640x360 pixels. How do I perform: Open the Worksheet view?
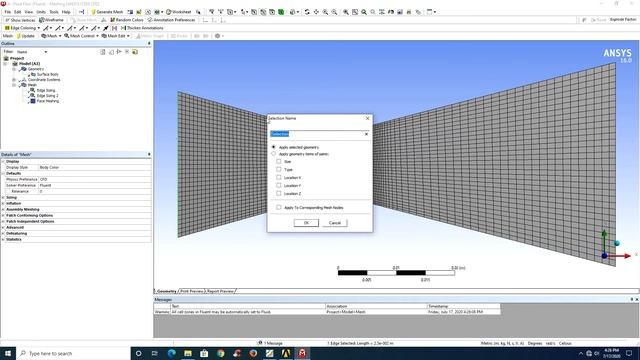pyautogui.click(x=179, y=12)
